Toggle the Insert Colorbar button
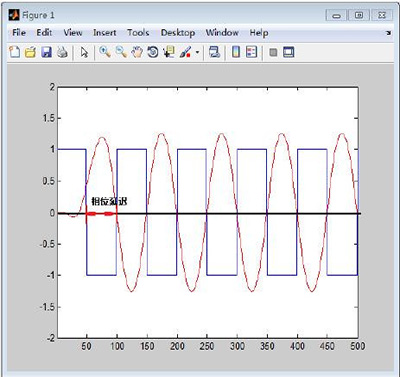 (236, 52)
